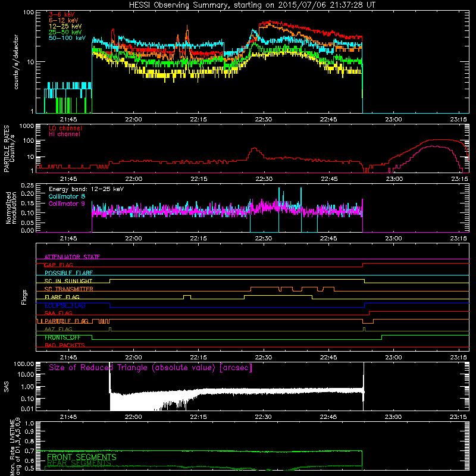Click the vertical 'Flags' axis label

click(x=24, y=297)
